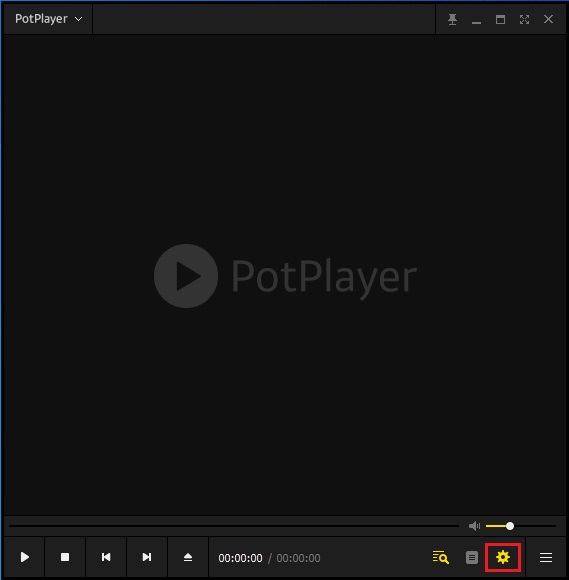Viewport: 569px width, 580px height.
Task: Click the Stop playback button
Action: [x=65, y=557]
